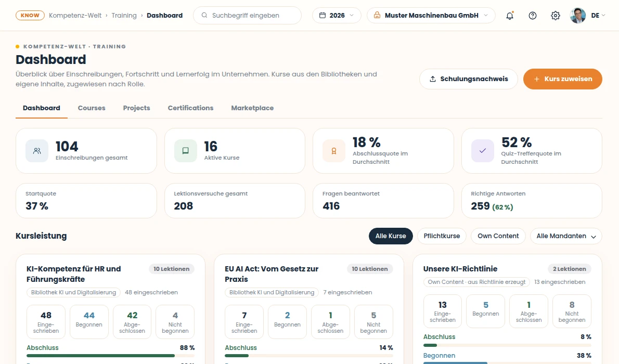Switch to the Marketplace tab
This screenshot has width=619, height=364.
[x=252, y=108]
